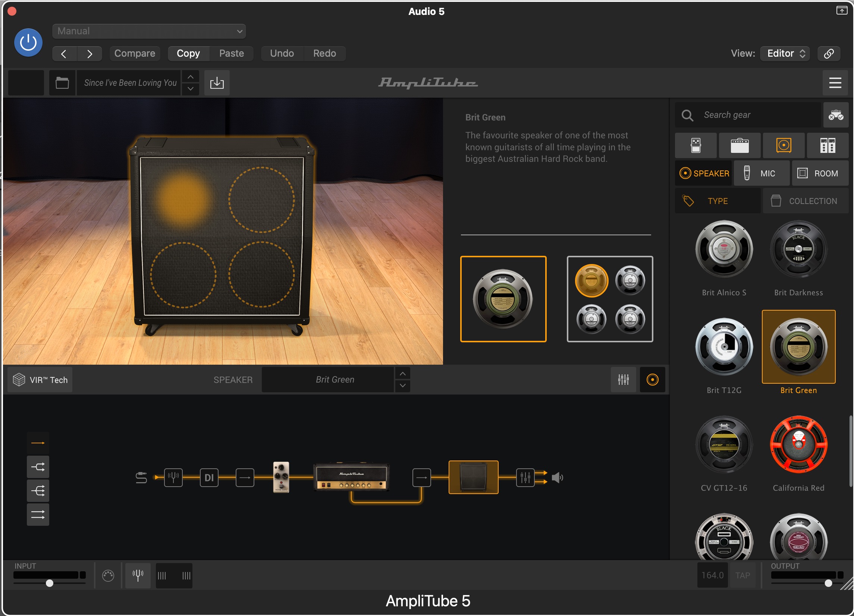The width and height of the screenshot is (854, 616).
Task: Select the DI block in signal chain
Action: pos(209,478)
